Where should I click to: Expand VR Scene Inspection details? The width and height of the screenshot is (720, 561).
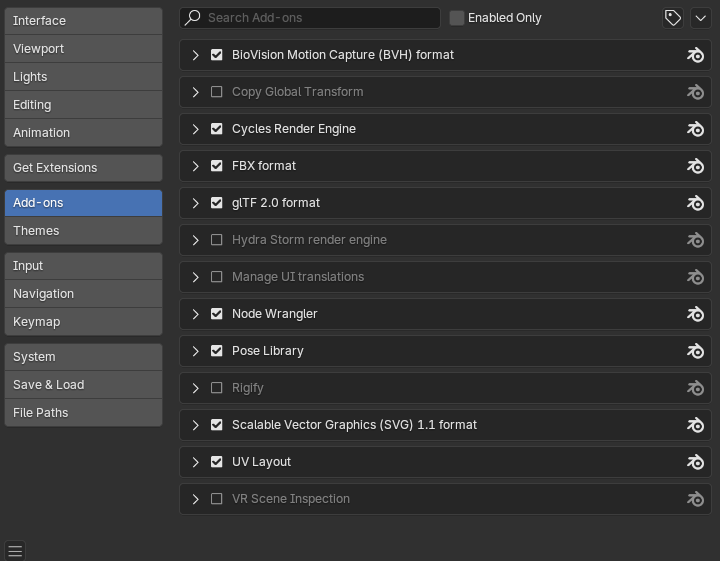[x=196, y=499]
